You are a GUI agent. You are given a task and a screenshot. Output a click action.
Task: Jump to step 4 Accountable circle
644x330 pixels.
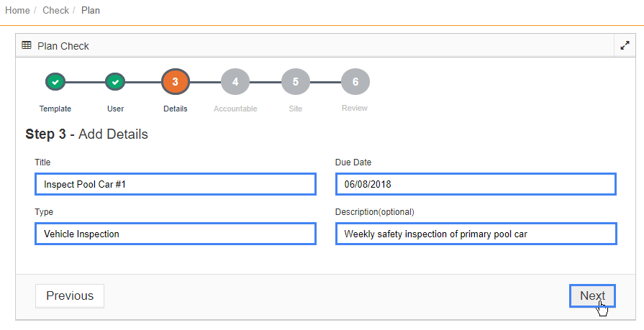pos(235,82)
